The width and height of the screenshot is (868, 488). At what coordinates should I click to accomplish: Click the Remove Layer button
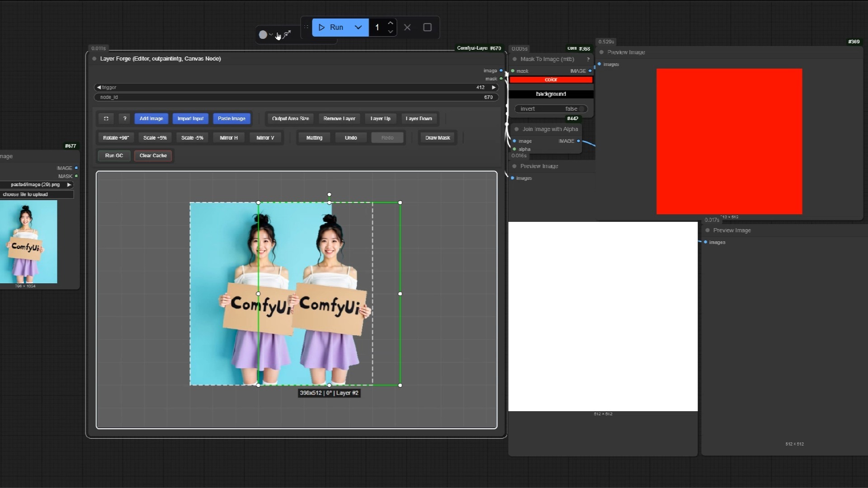click(339, 118)
